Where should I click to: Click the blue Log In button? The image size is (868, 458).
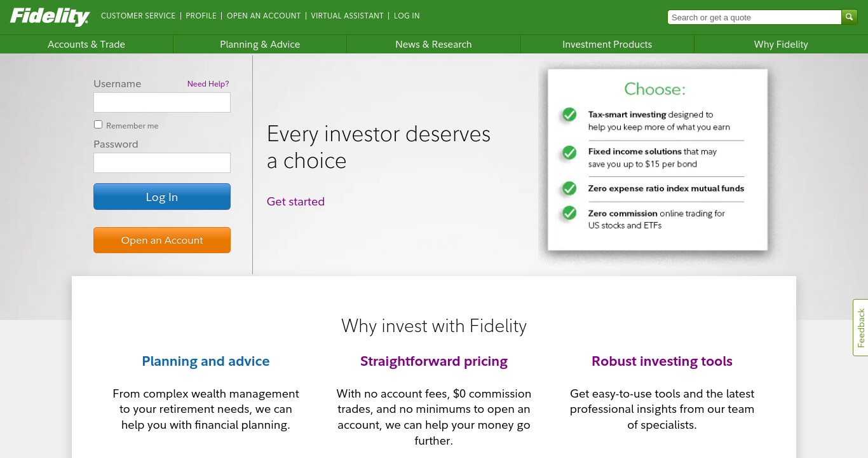pos(162,197)
